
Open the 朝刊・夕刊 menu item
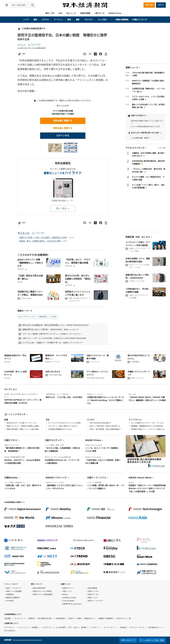(x=50, y=13)
